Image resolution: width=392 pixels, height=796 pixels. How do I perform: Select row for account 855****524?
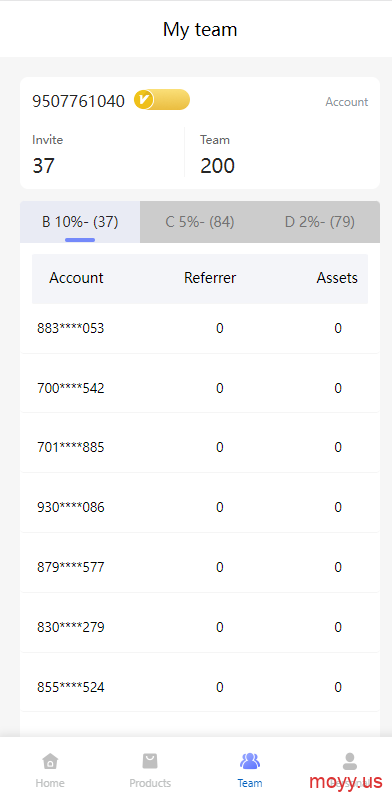200,687
